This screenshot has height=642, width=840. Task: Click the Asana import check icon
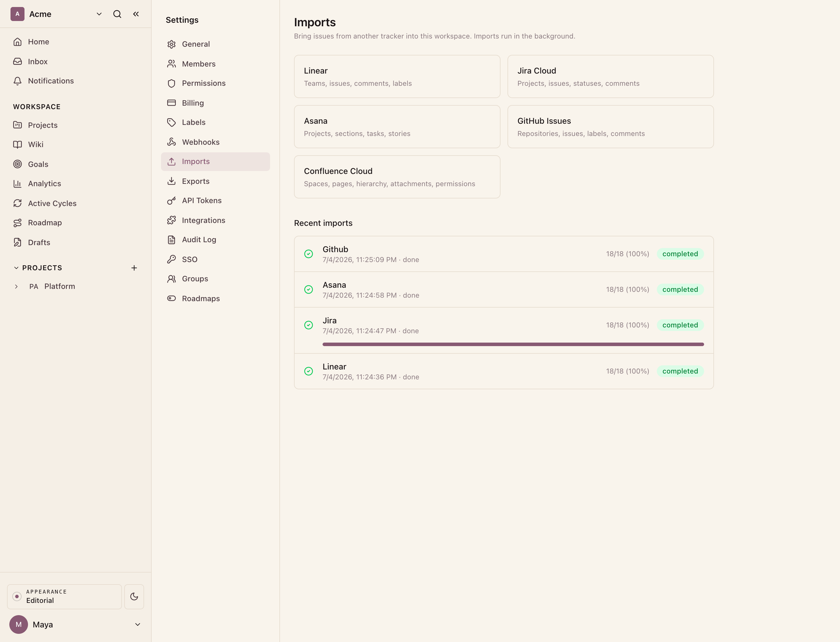tap(309, 290)
